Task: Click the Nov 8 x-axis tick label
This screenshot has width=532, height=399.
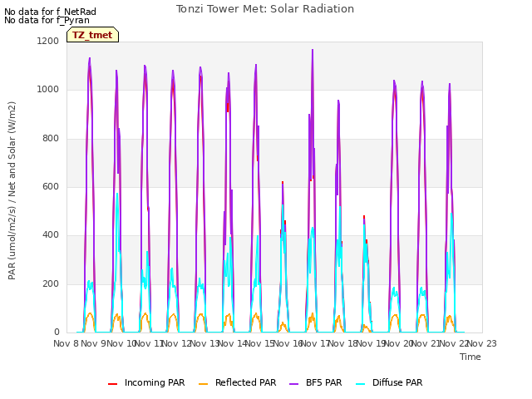Action: pyautogui.click(x=66, y=343)
